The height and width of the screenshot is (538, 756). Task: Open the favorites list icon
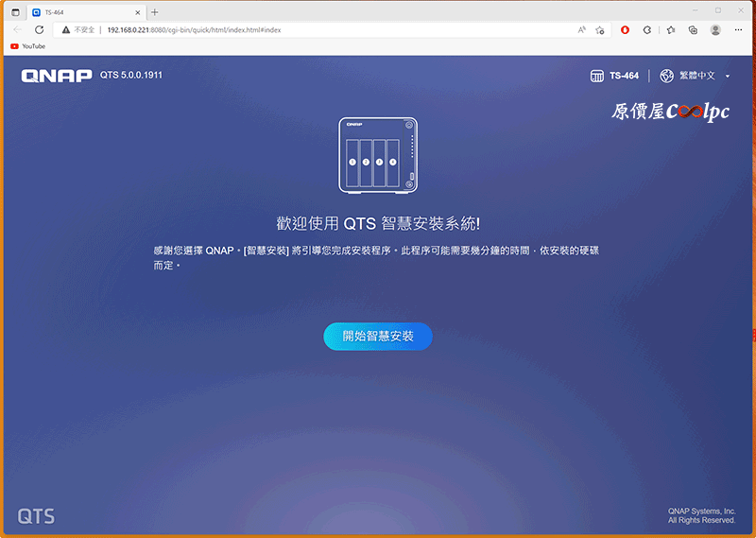point(671,30)
